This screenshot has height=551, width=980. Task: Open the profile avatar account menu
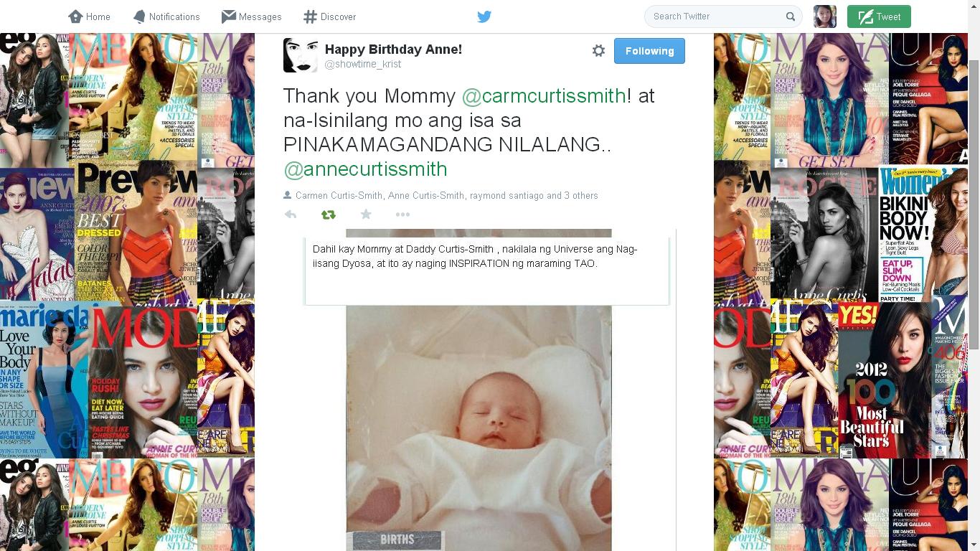pos(825,17)
